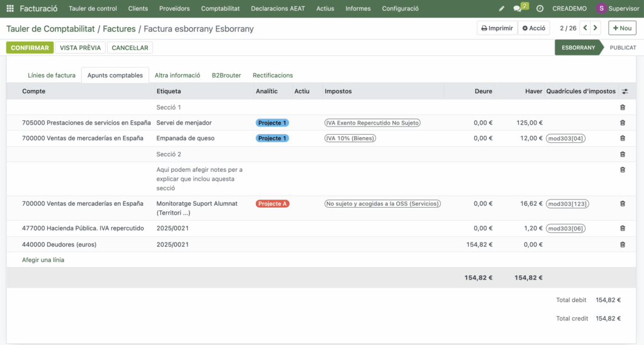Click the PUBLICAT status stage
Viewport: 644px width, 345px height.
(x=623, y=48)
